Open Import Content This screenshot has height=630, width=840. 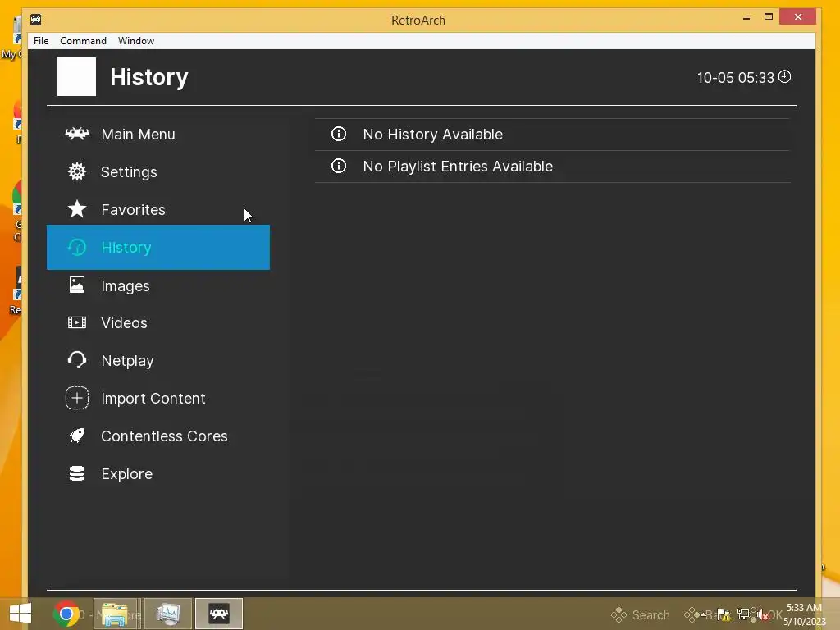(153, 399)
